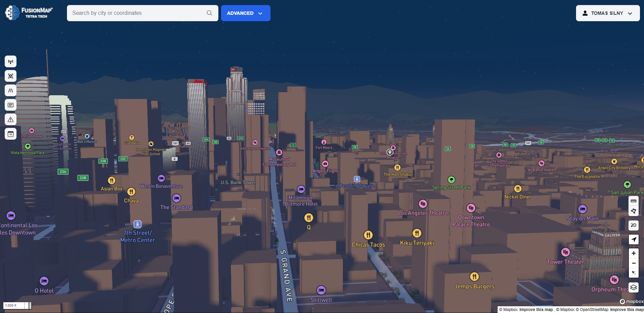Click the Stay on Main hotel marker

pos(582,209)
